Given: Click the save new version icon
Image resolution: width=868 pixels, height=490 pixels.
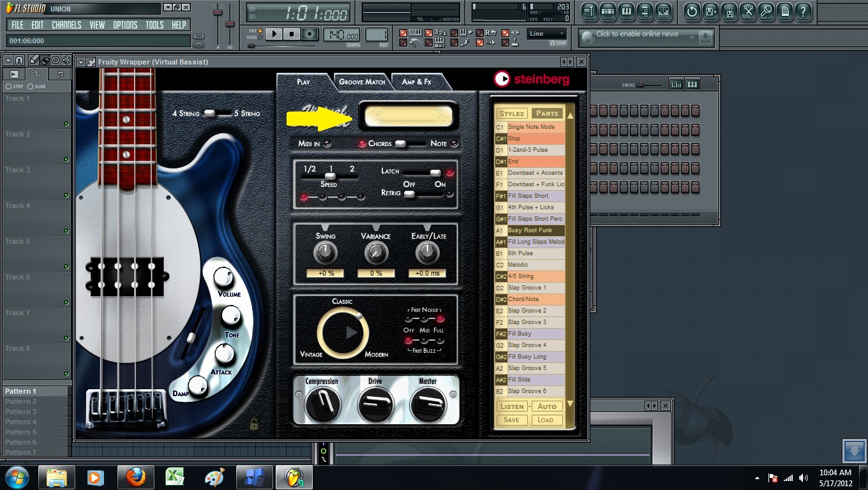Looking at the screenshot, I should click(710, 11).
